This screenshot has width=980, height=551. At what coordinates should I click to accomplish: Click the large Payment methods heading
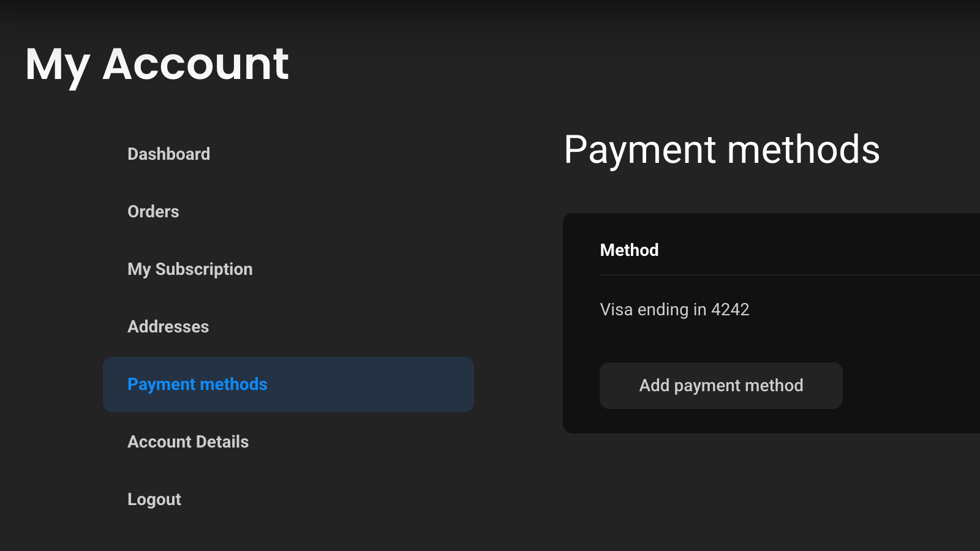pos(722,149)
